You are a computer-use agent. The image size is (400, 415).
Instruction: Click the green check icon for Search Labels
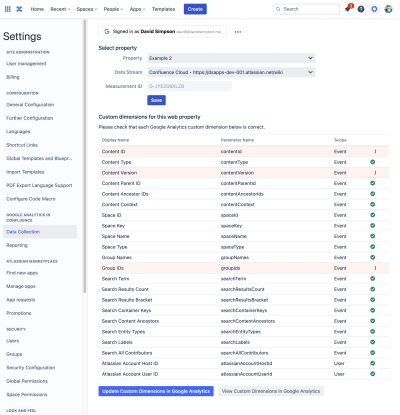pyautogui.click(x=373, y=342)
